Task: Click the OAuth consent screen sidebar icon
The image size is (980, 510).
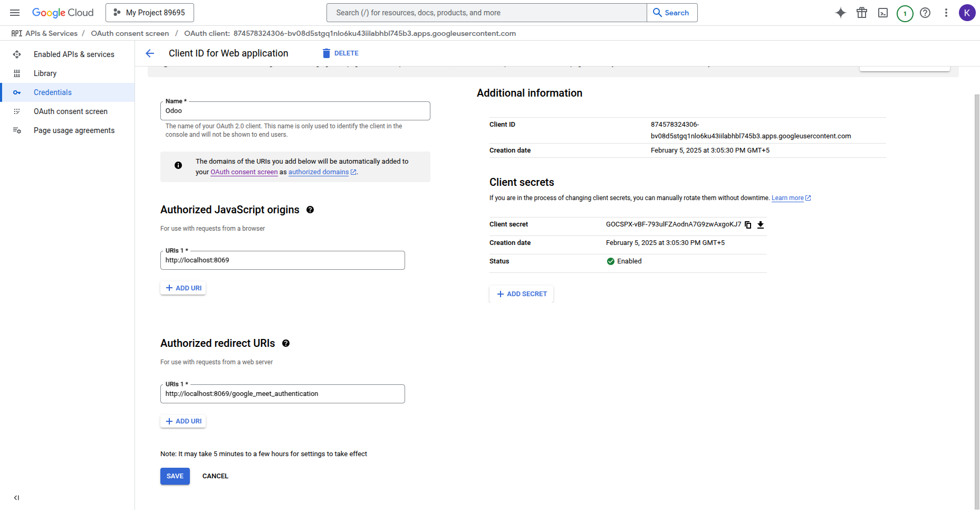Action: coord(17,111)
